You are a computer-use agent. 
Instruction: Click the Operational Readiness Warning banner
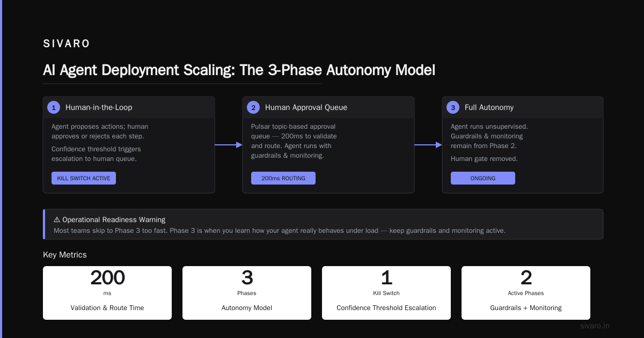coord(323,224)
